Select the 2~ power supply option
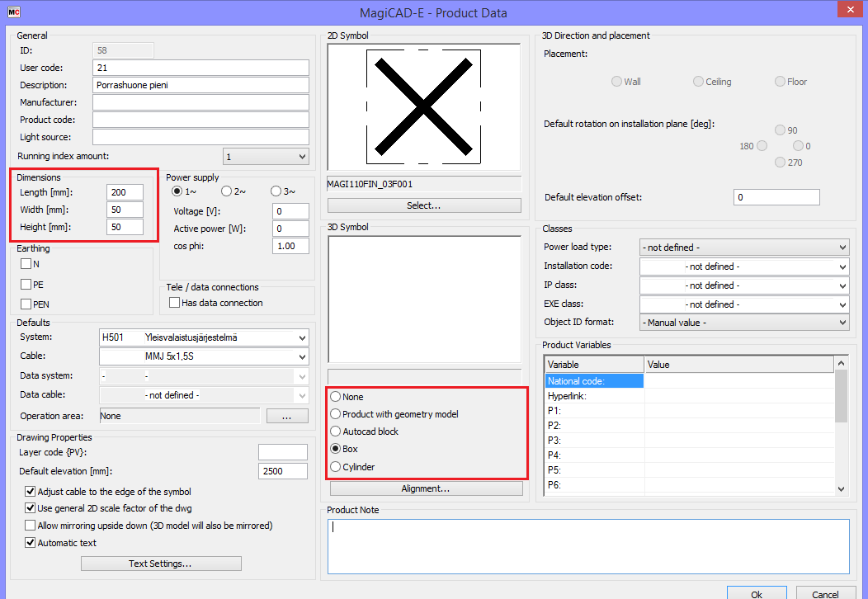Screen dimensions: 868x599 [226, 191]
